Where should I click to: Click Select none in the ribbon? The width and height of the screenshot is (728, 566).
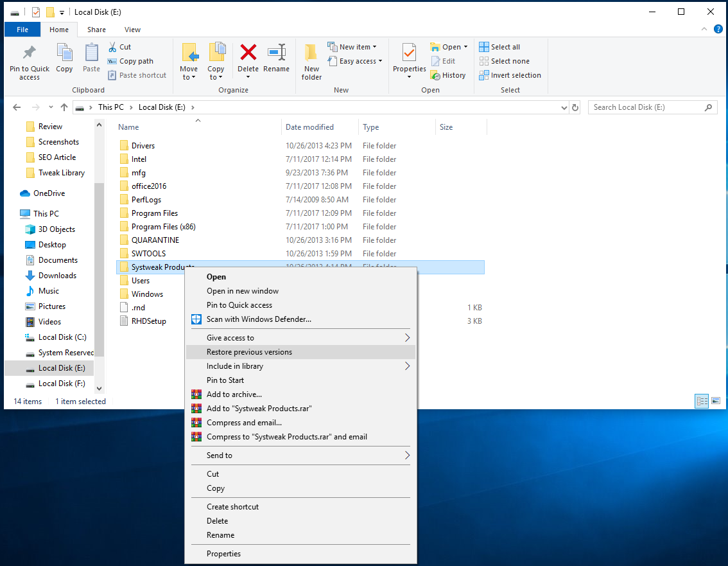pos(504,61)
